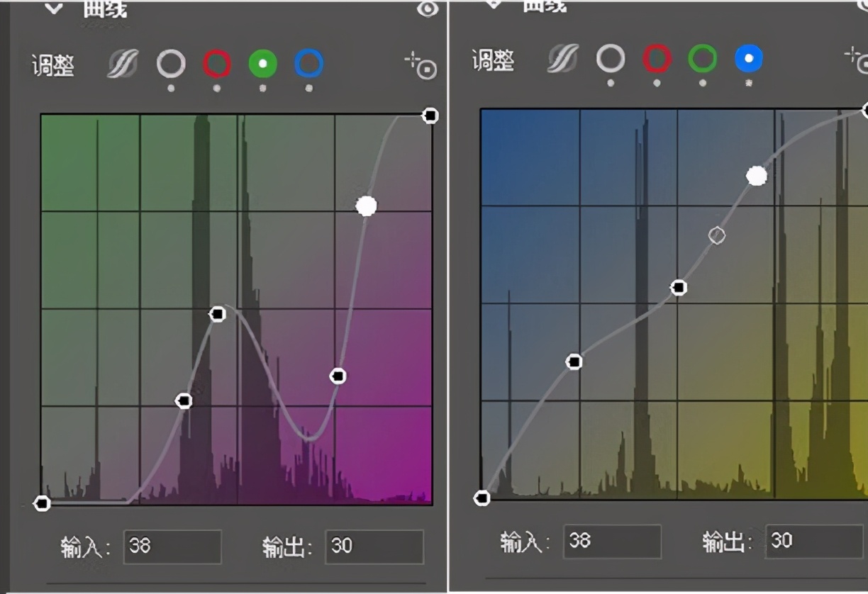
Task: Select white point curve circle in right panel
Action: click(611, 59)
